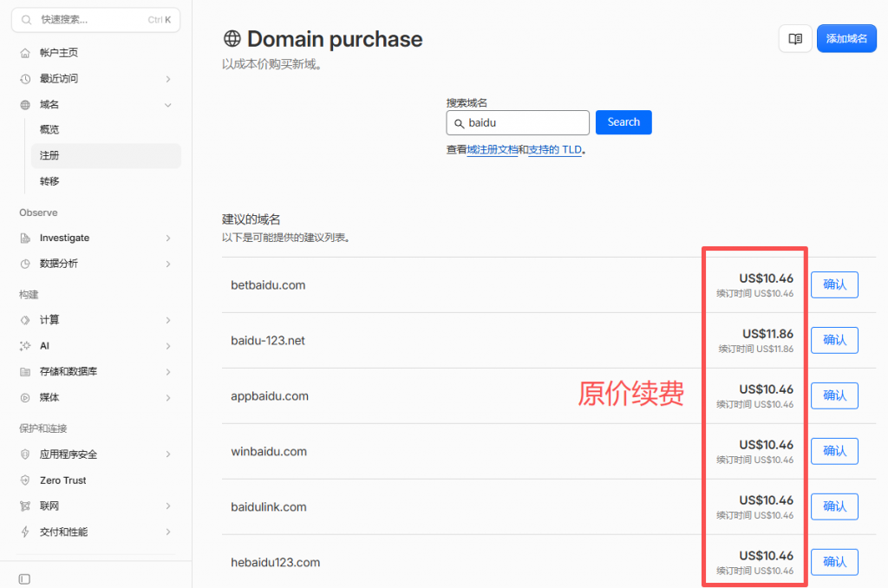Click the 媒体 play icon
This screenshot has height=588, width=888.
point(25,398)
